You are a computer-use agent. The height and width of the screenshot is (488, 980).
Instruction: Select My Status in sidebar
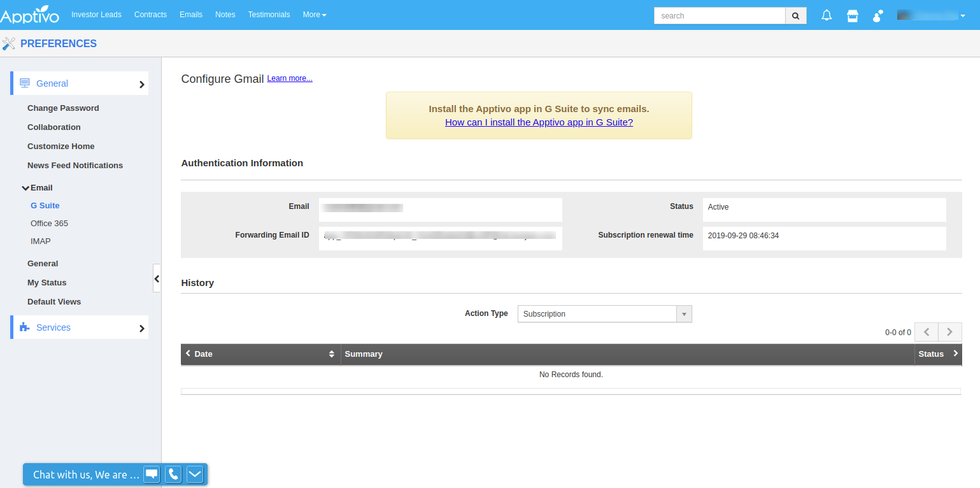click(46, 283)
